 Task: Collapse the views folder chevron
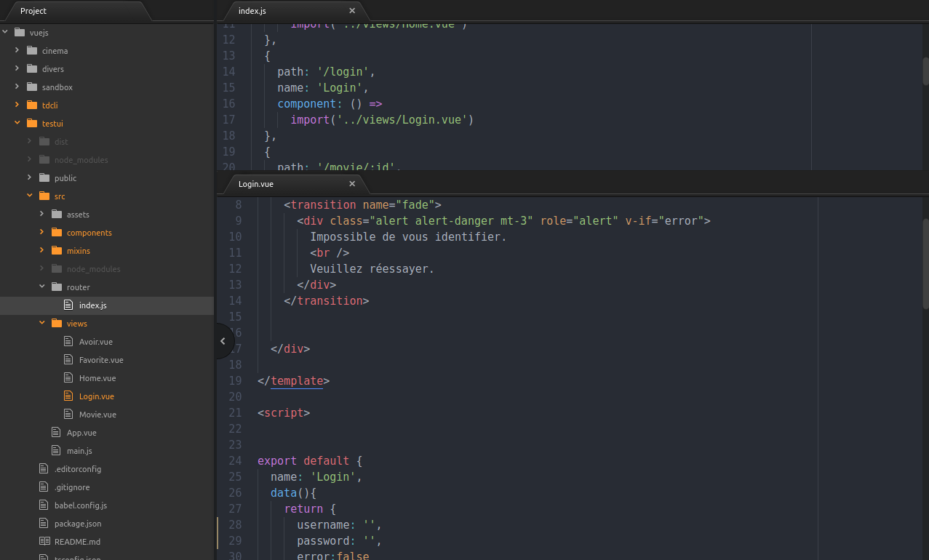point(41,324)
